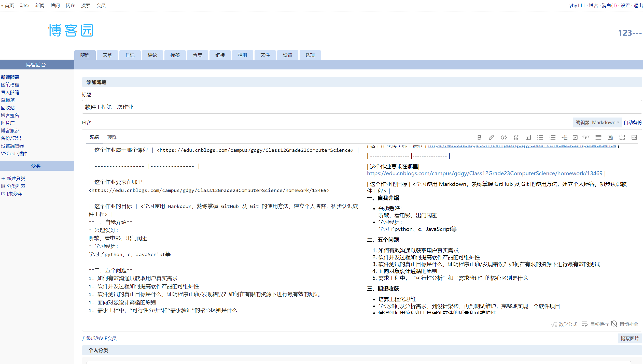The width and height of the screenshot is (643, 364).
Task: Create numbered list with ordered list icon
Action: click(x=552, y=137)
